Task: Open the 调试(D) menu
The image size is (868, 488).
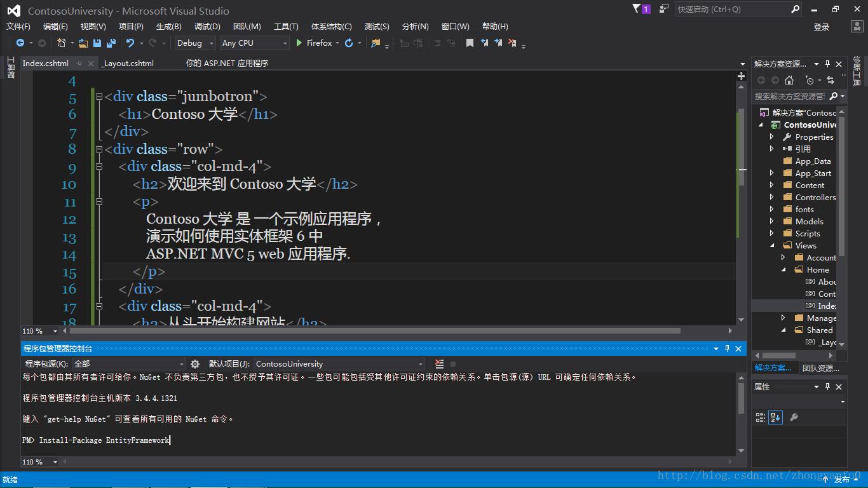Action: click(207, 27)
